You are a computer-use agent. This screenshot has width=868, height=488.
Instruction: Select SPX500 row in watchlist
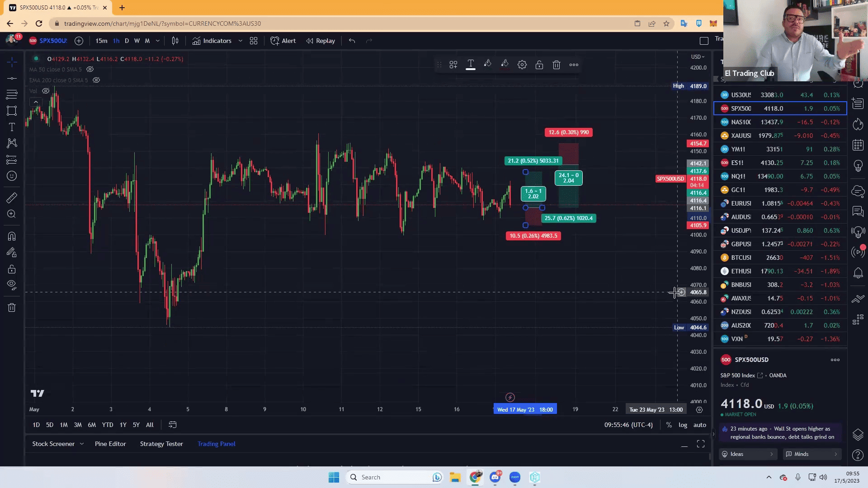[x=780, y=108]
